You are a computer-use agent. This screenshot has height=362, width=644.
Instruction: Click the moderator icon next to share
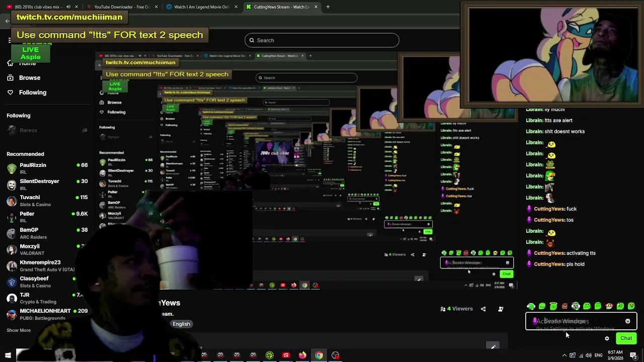coord(501,309)
